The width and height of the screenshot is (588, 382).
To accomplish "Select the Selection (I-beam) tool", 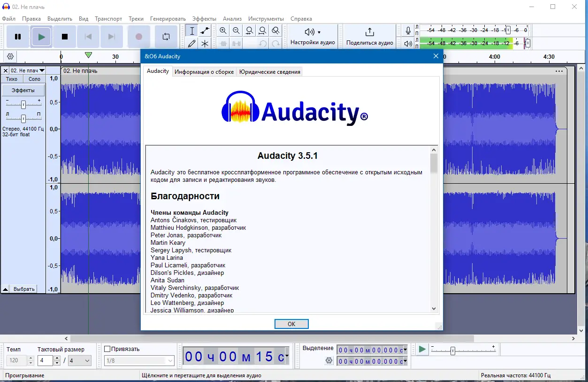I will pyautogui.click(x=191, y=31).
